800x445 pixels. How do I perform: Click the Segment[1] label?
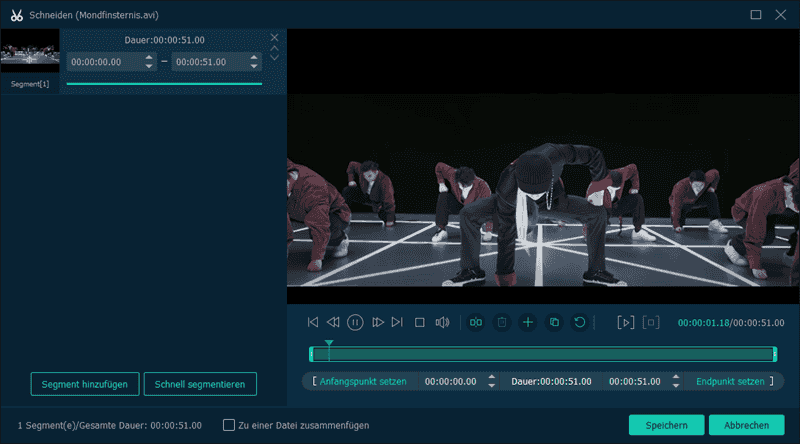pos(30,84)
